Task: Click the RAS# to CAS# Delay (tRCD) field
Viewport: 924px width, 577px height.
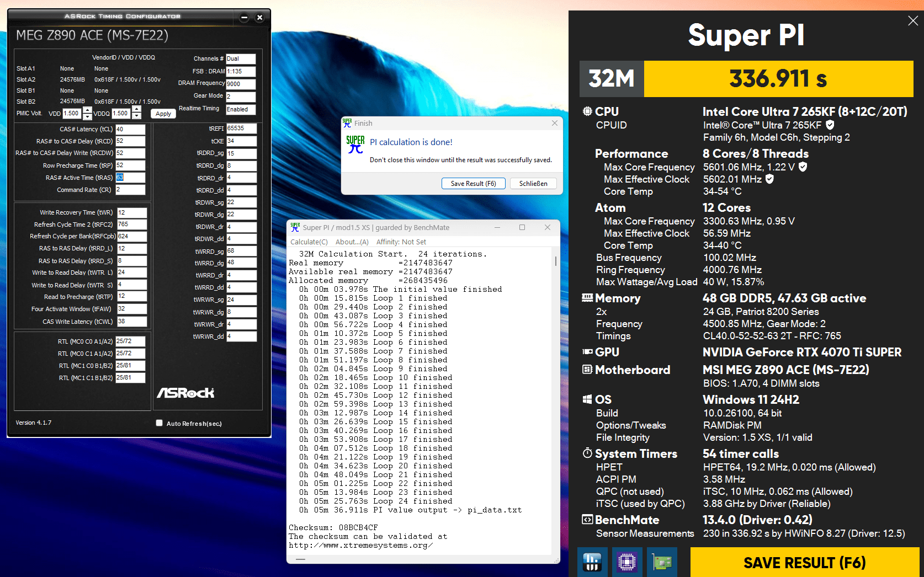Action: [130, 141]
